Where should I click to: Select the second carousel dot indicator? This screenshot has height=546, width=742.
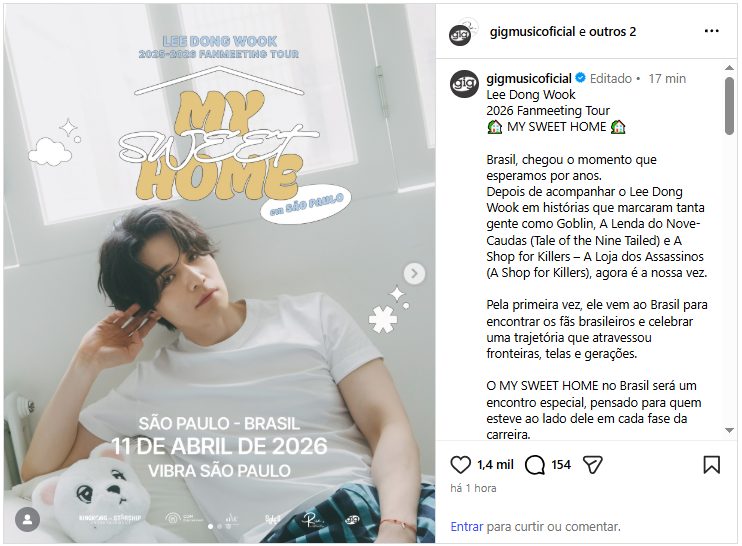click(219, 526)
